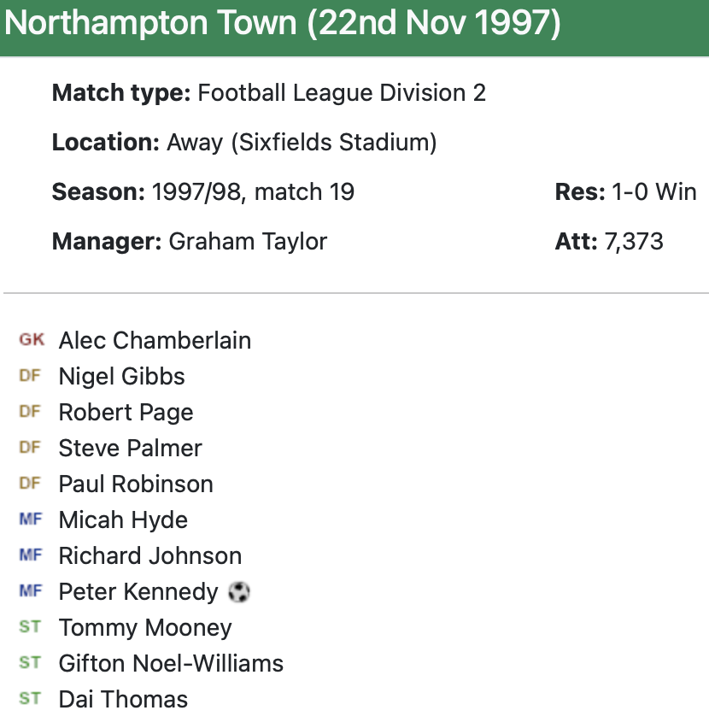This screenshot has height=728, width=709.
Task: Open Robert Page's player profile
Action: pyautogui.click(x=126, y=412)
